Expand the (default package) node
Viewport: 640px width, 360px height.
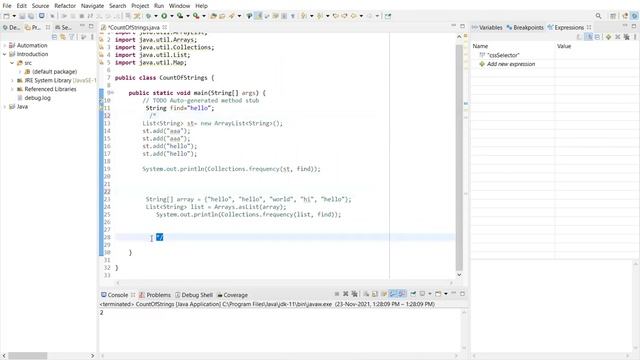click(20, 72)
